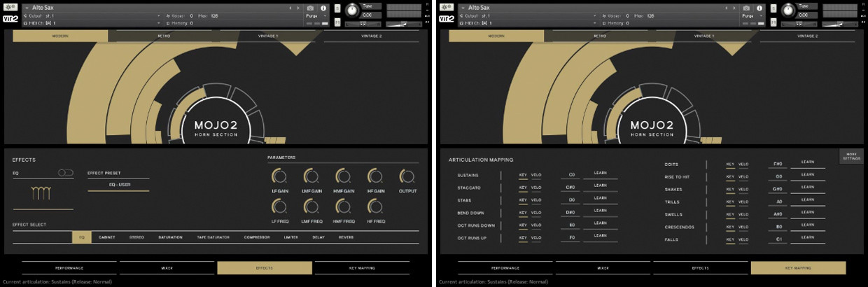Select RETRO tab in Effects-page panel
Viewport: 868px width, 287px height.
164,36
